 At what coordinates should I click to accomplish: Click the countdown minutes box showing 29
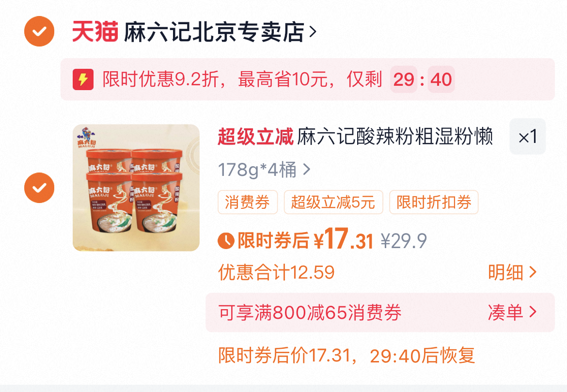pyautogui.click(x=404, y=79)
